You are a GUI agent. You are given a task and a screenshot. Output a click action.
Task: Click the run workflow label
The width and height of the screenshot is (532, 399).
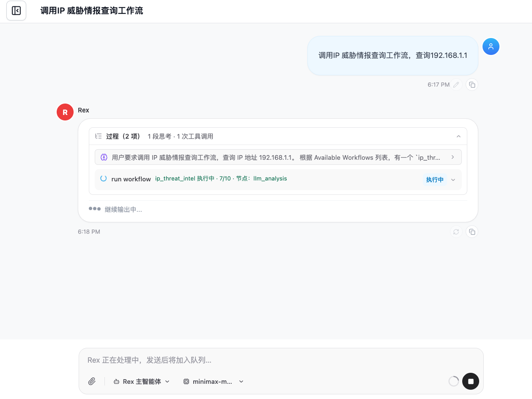(131, 179)
